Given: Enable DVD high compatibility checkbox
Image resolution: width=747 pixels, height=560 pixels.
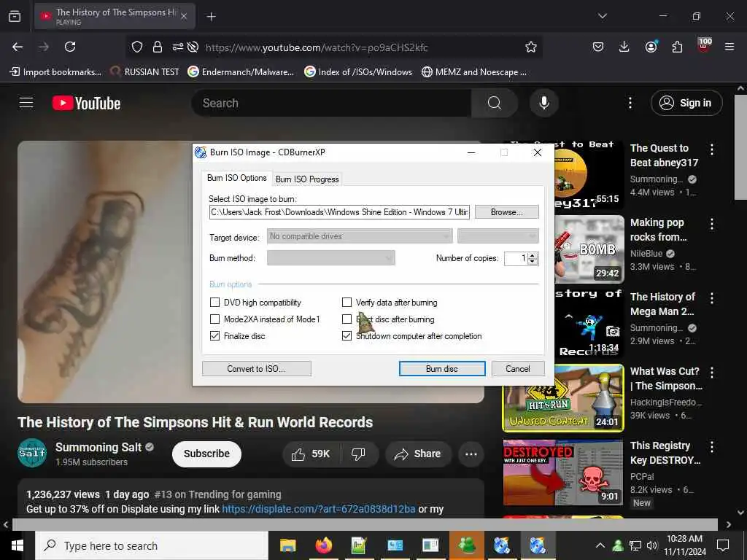Looking at the screenshot, I should (215, 303).
